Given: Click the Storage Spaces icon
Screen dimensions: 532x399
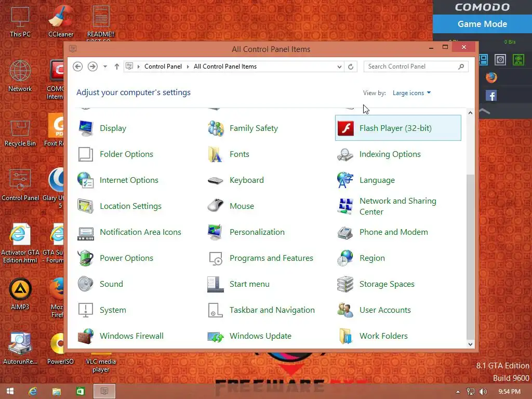Looking at the screenshot, I should 345,284.
